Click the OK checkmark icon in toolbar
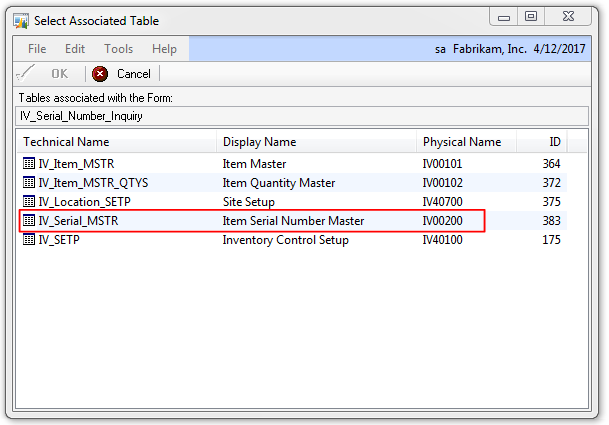 pos(28,74)
